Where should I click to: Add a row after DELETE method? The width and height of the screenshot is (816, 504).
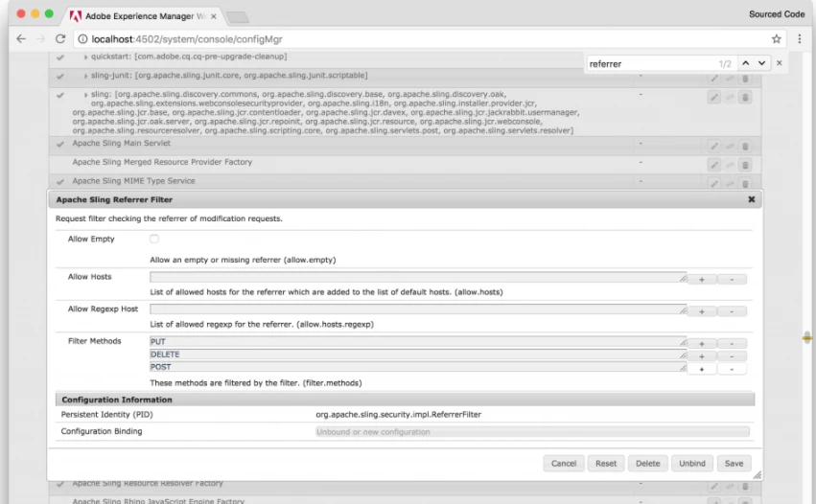(x=702, y=356)
